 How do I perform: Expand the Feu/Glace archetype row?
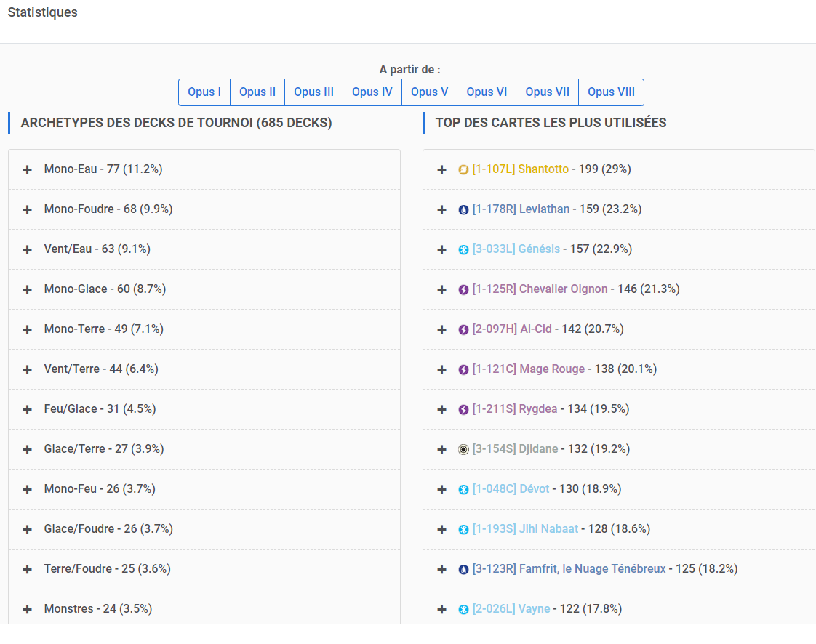(27, 410)
